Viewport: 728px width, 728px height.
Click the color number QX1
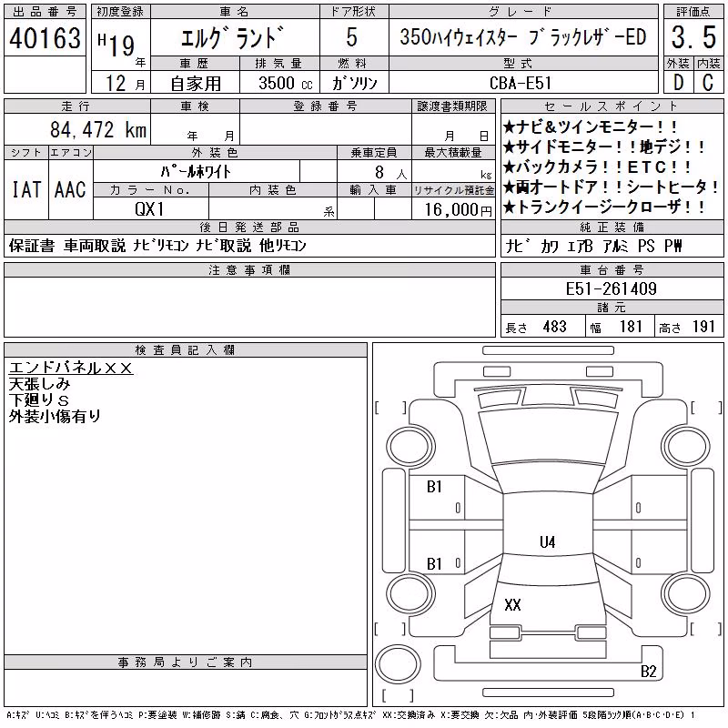click(149, 209)
